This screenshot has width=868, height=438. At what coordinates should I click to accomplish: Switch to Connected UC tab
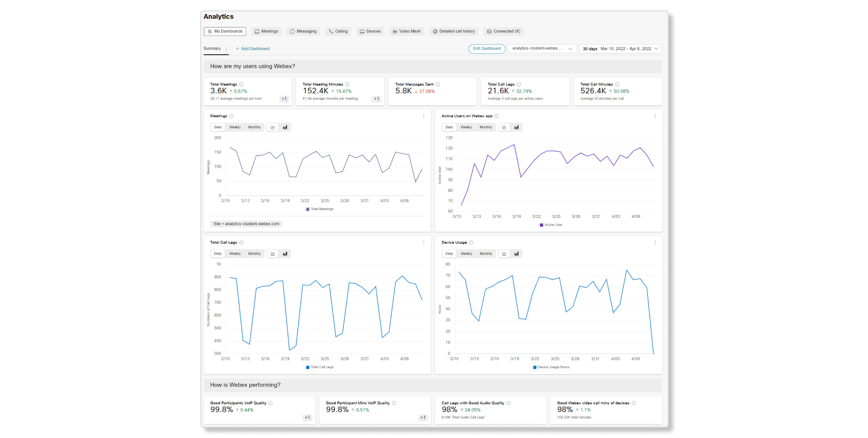pyautogui.click(x=503, y=31)
